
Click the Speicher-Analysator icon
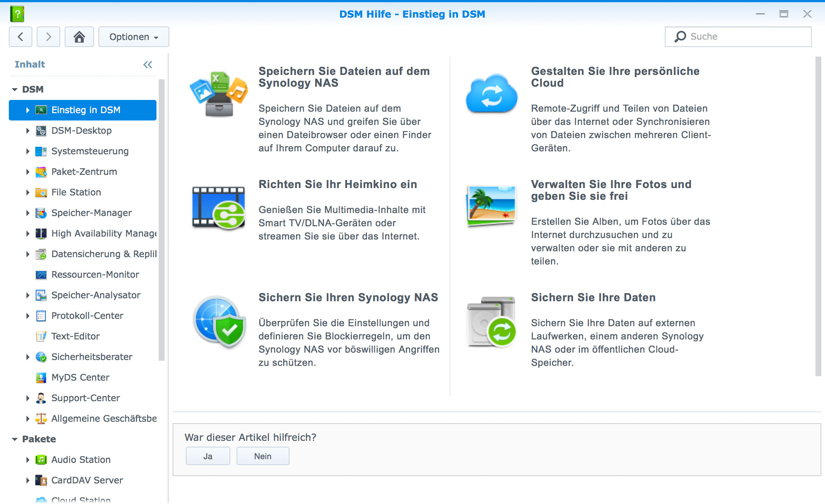click(x=41, y=295)
